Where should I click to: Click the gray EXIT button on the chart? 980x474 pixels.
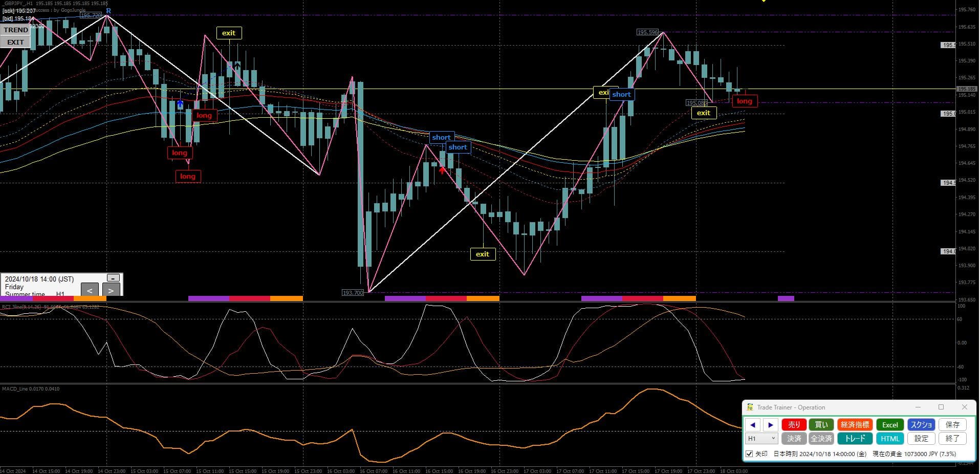click(15, 42)
